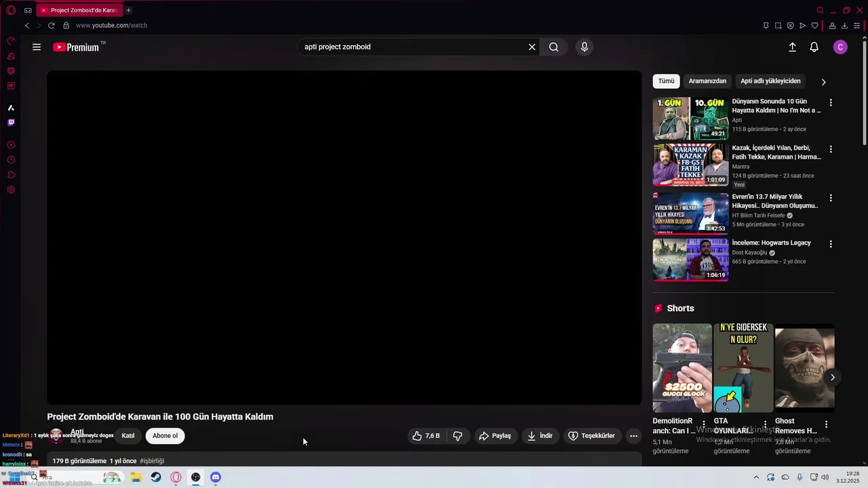The image size is (868, 488).
Task: Open sidebar settings gear icon
Action: [x=11, y=190]
